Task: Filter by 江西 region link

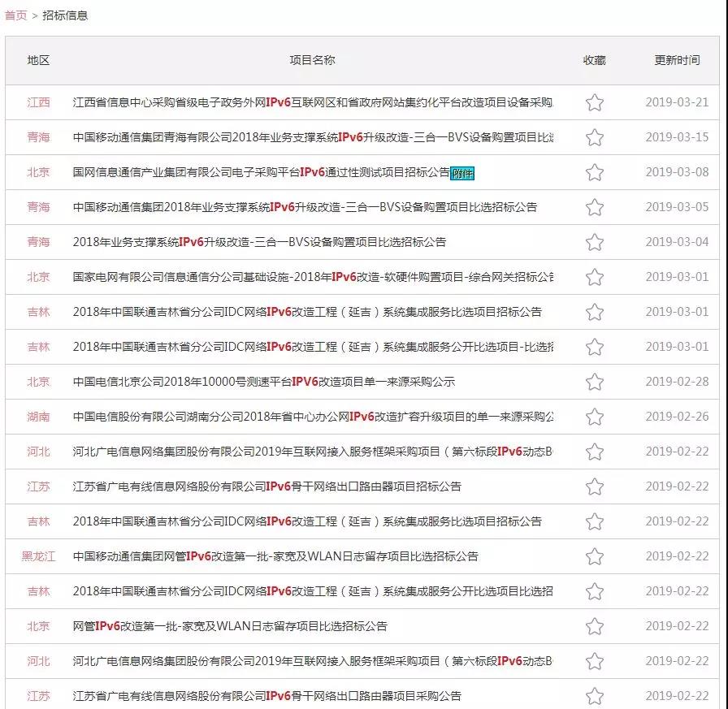Action: pyautogui.click(x=38, y=102)
